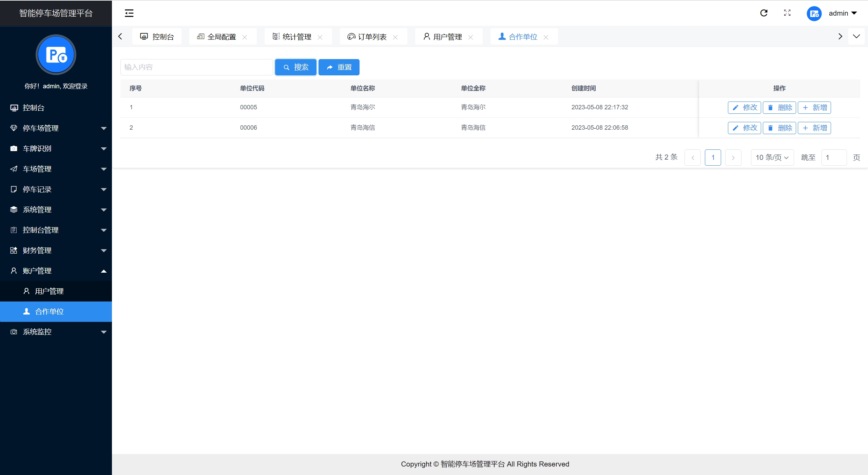Close the 订单列表 tab
This screenshot has width=868, height=475.
[395, 37]
